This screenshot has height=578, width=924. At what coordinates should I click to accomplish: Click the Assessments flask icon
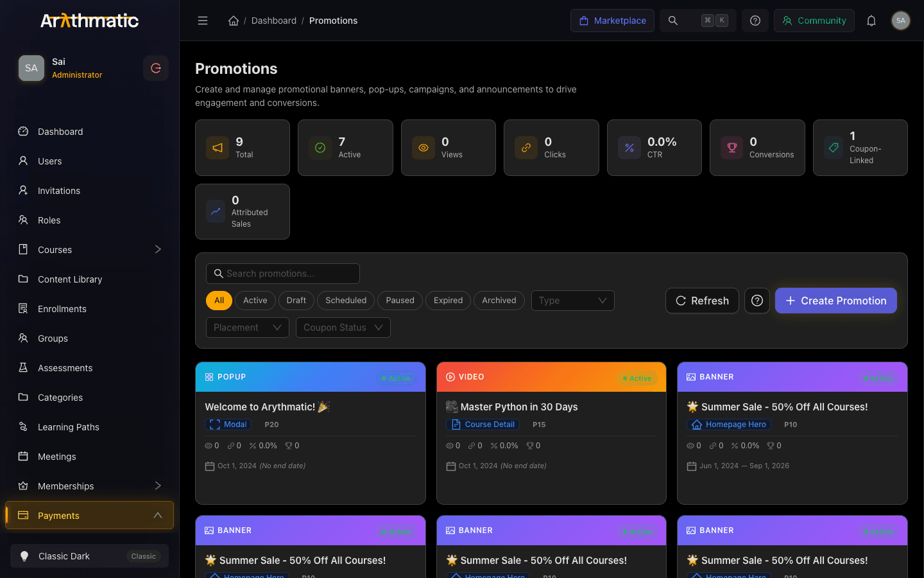[x=23, y=368]
